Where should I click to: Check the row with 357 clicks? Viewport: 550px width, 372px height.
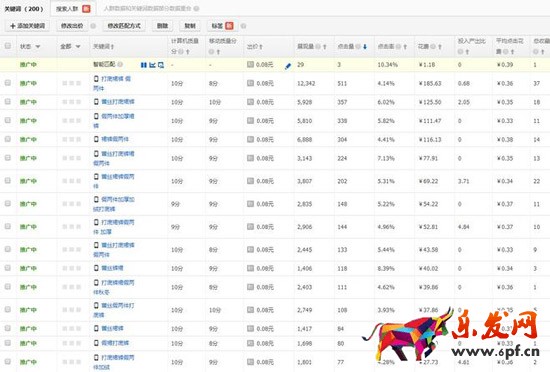[x=8, y=101]
